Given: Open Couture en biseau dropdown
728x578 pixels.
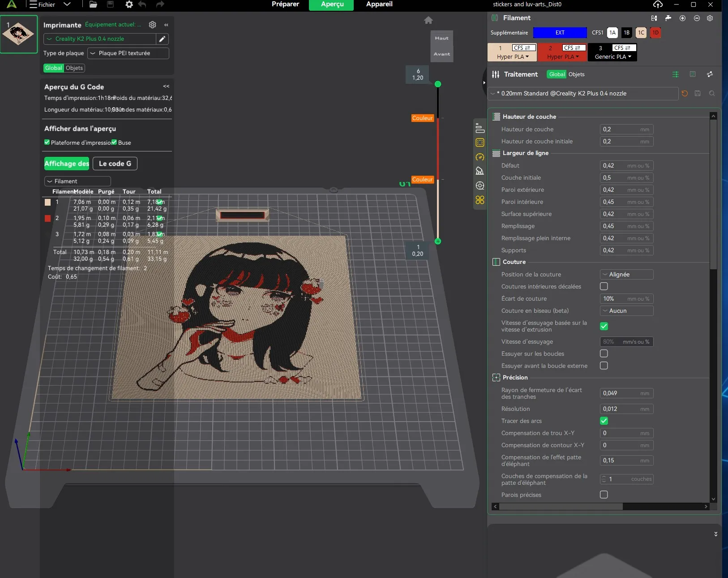Looking at the screenshot, I should (x=626, y=311).
